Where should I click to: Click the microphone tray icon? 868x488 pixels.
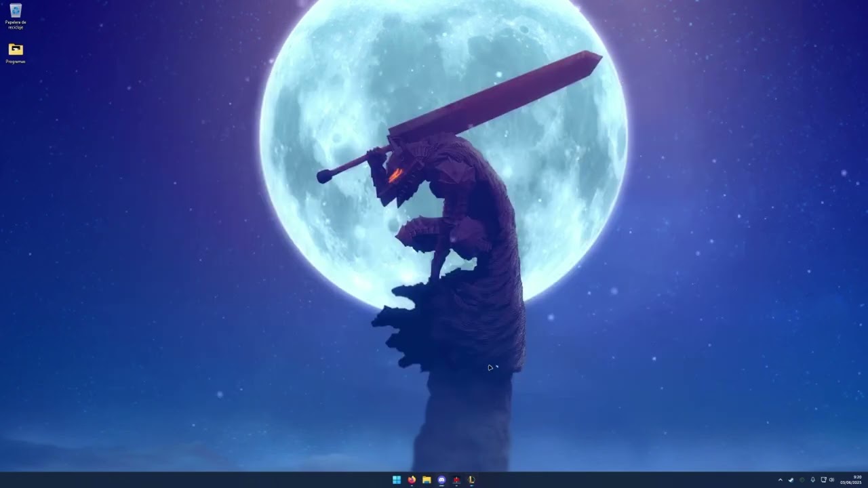813,480
